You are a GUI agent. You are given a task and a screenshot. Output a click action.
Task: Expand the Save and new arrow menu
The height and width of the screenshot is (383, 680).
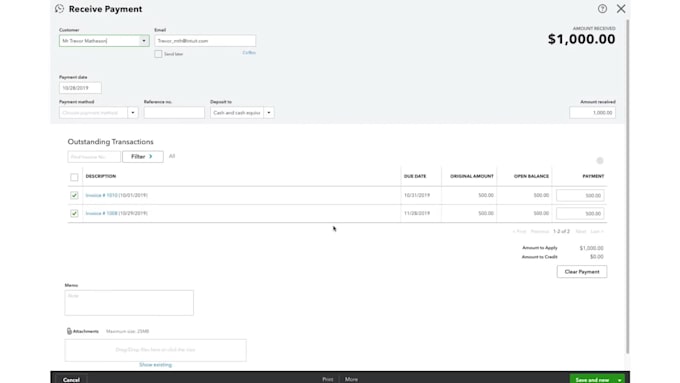coord(619,380)
